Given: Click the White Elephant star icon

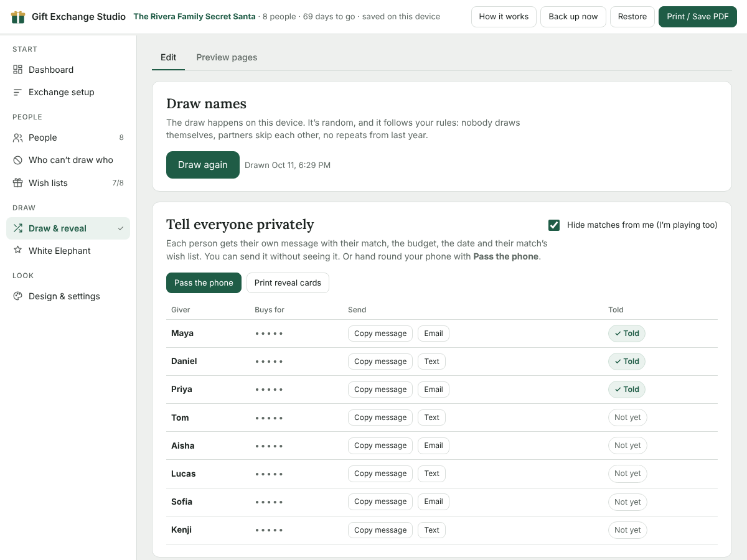Looking at the screenshot, I should (17, 251).
